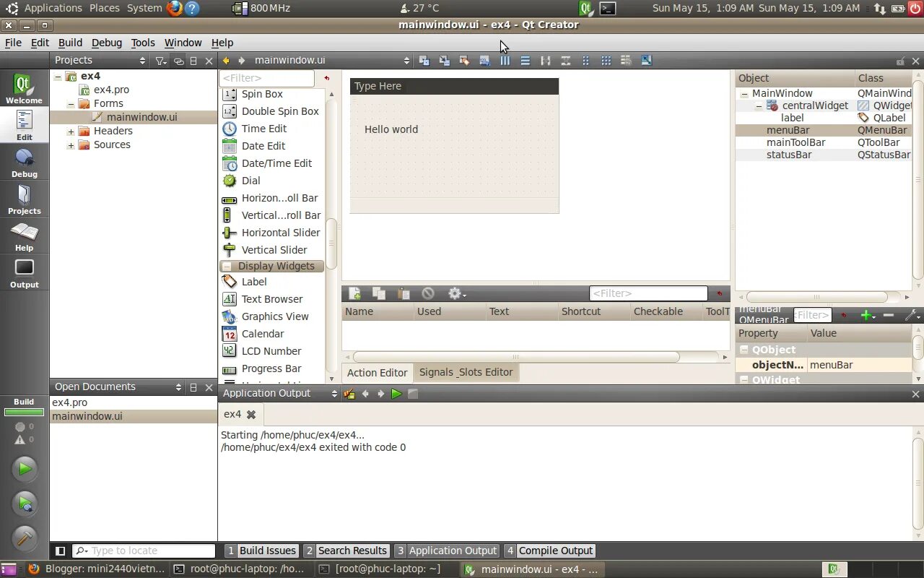Image resolution: width=924 pixels, height=578 pixels.
Task: Open the Output mode
Action: click(24, 273)
